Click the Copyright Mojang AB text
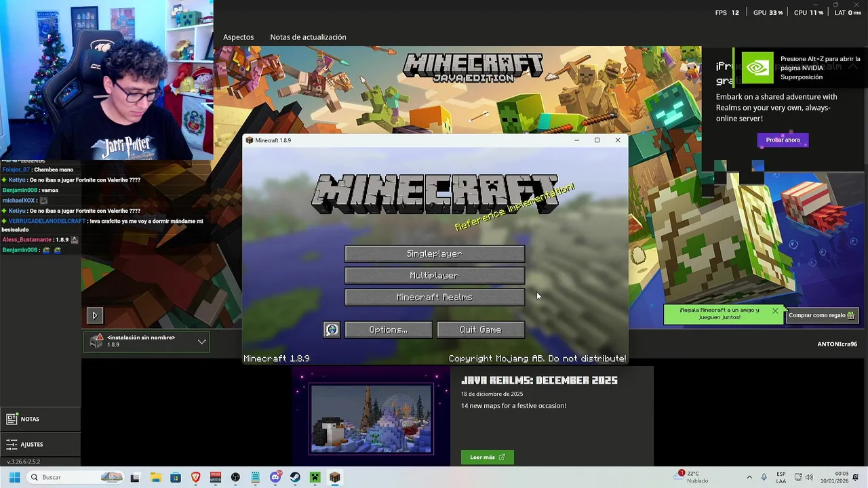 537,359
